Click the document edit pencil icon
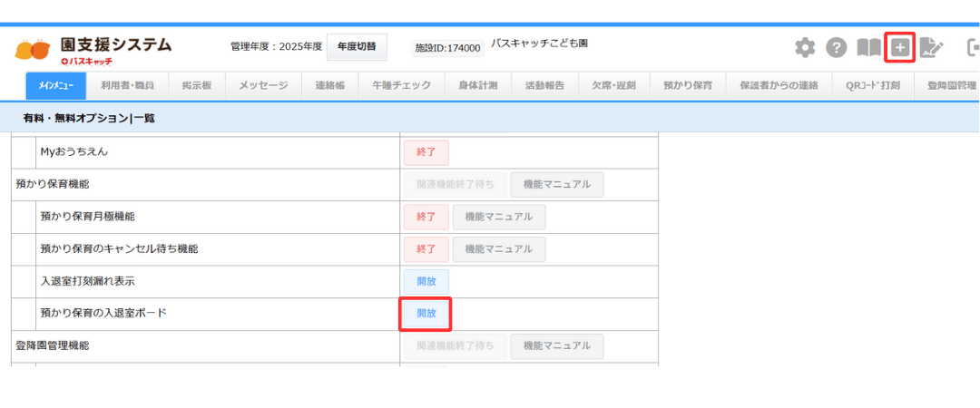The width and height of the screenshot is (980, 408). pyautogui.click(x=931, y=48)
